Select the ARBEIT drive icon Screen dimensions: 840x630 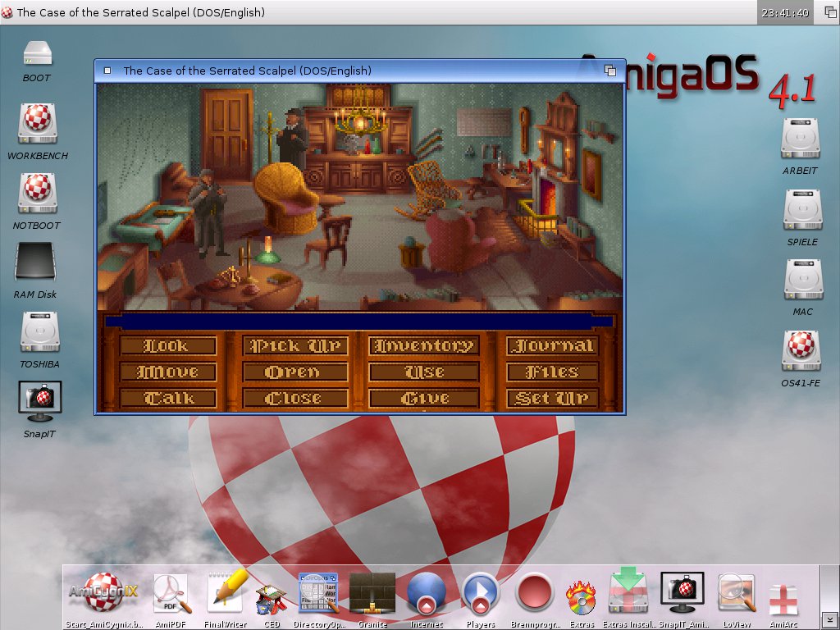(x=800, y=138)
